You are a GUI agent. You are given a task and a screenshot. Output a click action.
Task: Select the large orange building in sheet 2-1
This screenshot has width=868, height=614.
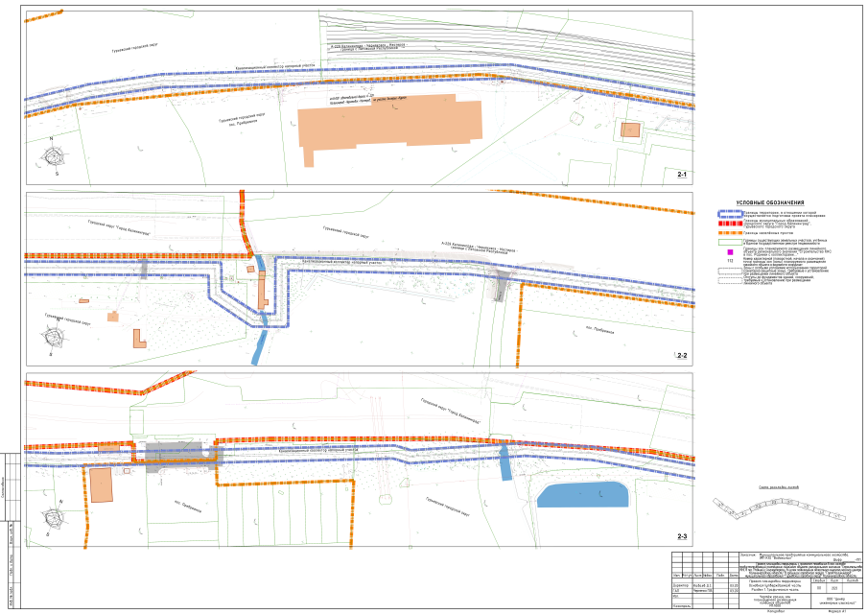[384, 127]
